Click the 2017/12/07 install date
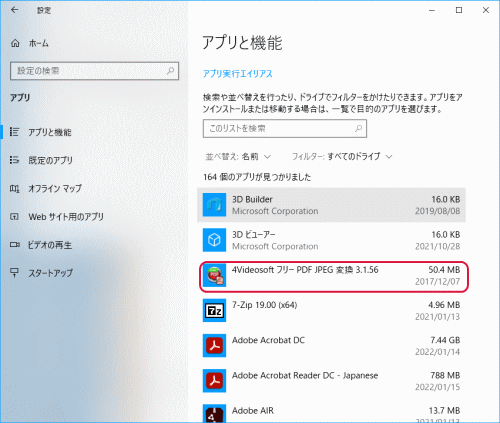The height and width of the screenshot is (423, 500). click(437, 282)
